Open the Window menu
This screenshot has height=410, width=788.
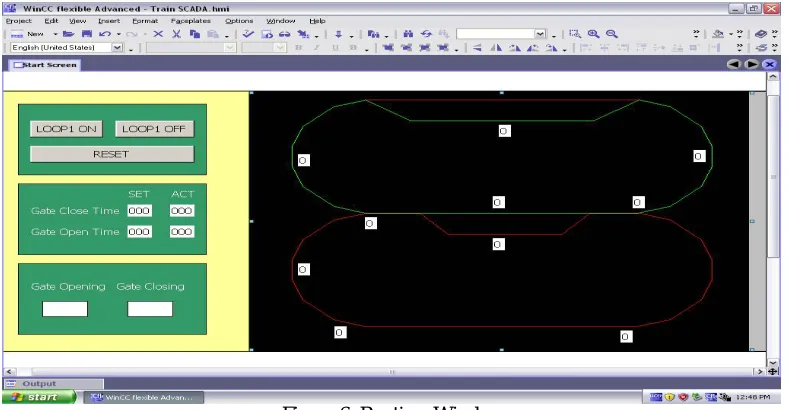pyautogui.click(x=281, y=21)
